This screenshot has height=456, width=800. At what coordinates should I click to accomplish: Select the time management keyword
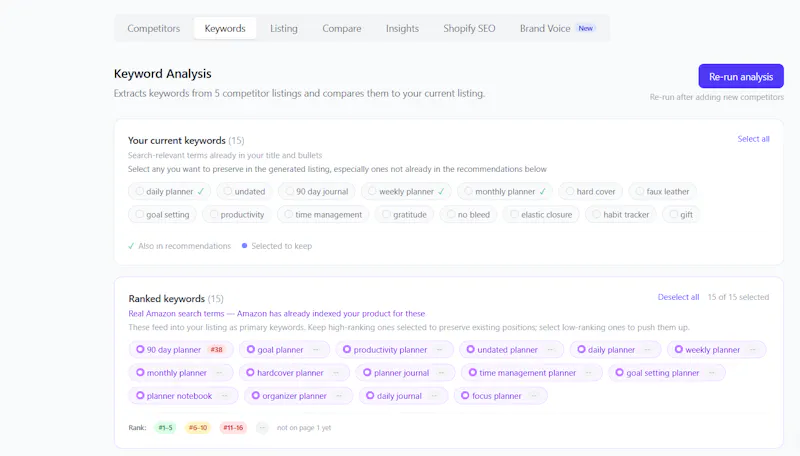pos(323,214)
